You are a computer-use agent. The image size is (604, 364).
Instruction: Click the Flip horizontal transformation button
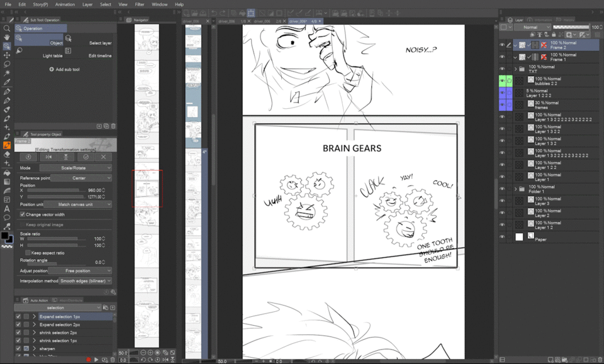coord(48,157)
